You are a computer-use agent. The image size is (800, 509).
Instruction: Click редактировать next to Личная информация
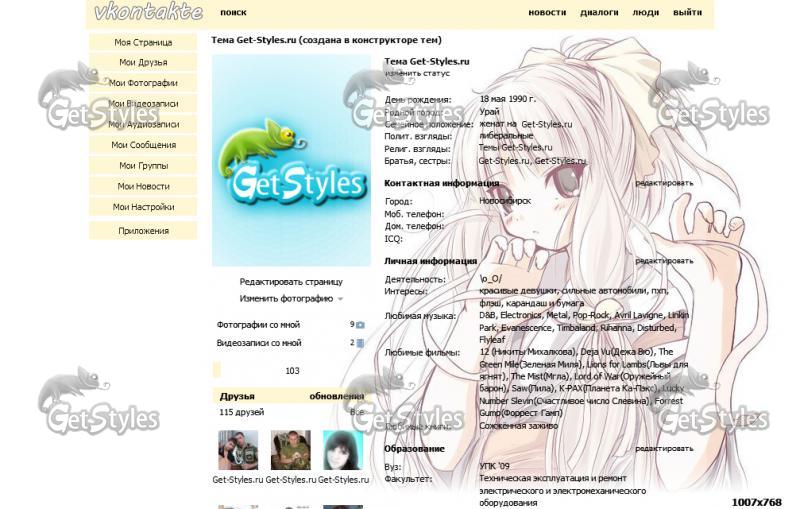click(x=664, y=261)
